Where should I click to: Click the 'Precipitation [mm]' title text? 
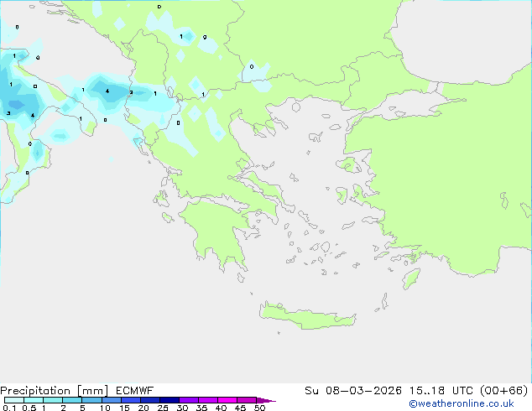(x=55, y=391)
